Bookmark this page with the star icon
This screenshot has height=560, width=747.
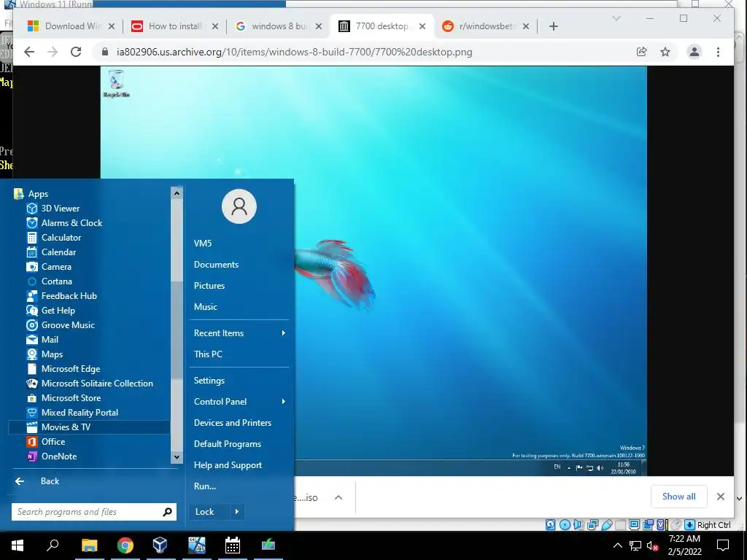(x=665, y=52)
